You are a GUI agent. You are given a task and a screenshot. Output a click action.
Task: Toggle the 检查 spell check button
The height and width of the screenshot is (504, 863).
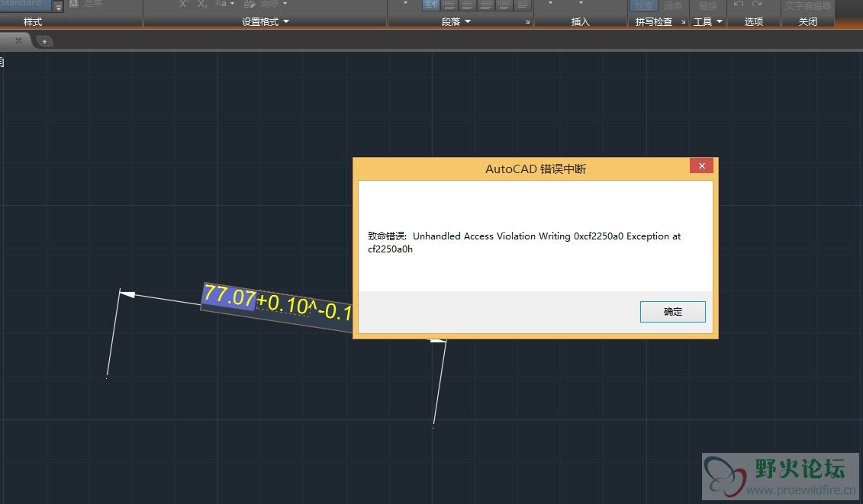[643, 5]
